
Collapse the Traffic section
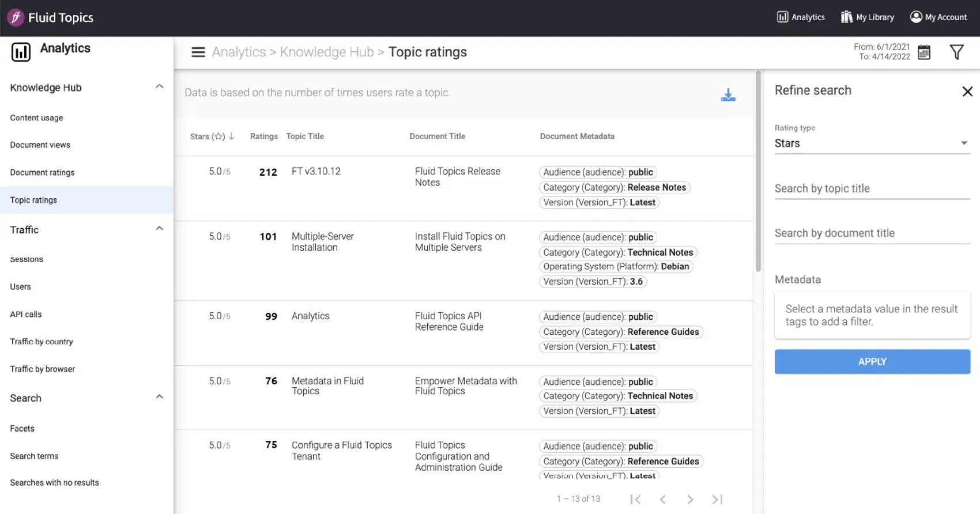(x=160, y=229)
